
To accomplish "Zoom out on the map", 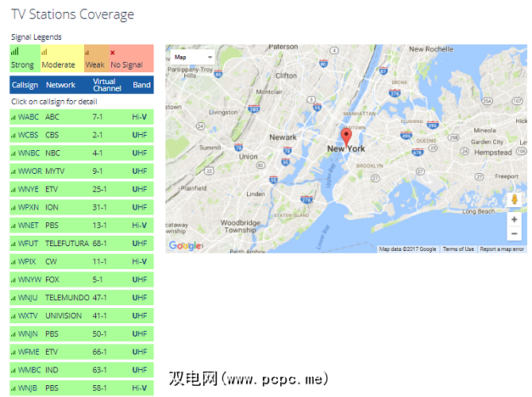I will click(x=515, y=233).
